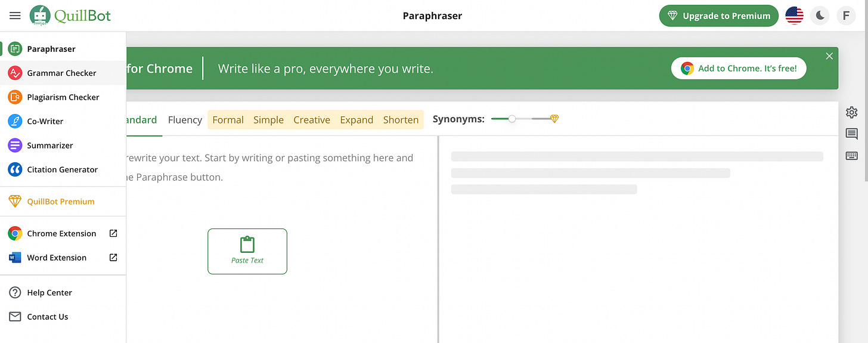Click the Plagiarism Checker orange icon

tap(15, 97)
